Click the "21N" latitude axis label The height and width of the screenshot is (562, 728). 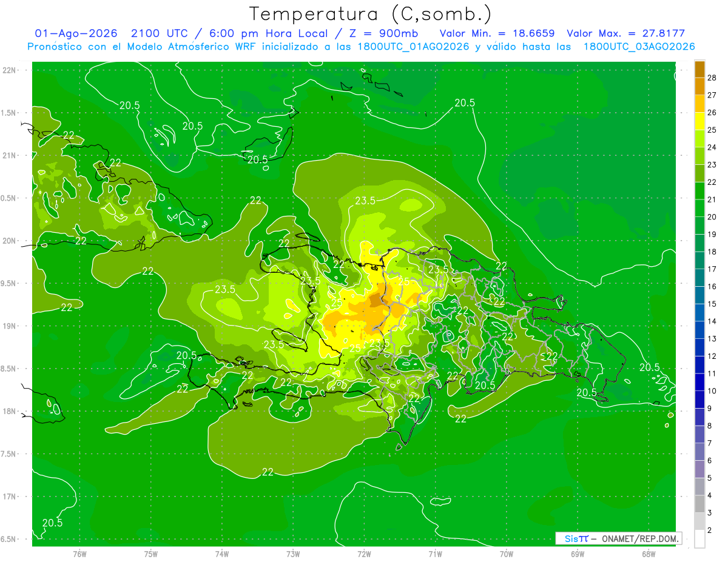tap(9, 156)
